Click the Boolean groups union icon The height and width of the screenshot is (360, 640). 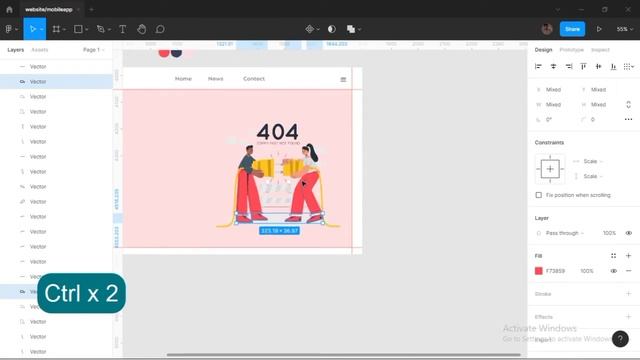(x=351, y=29)
